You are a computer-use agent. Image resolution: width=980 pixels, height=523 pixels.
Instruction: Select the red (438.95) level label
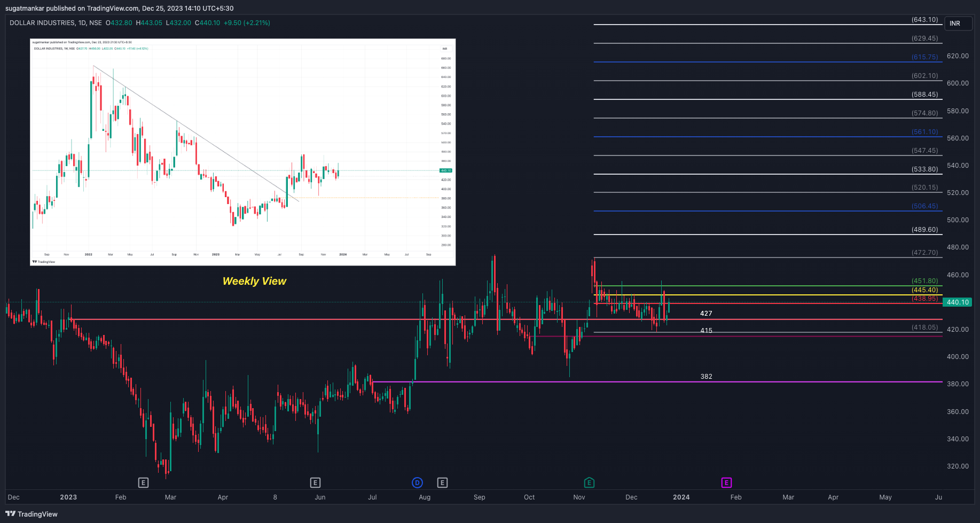pos(925,299)
